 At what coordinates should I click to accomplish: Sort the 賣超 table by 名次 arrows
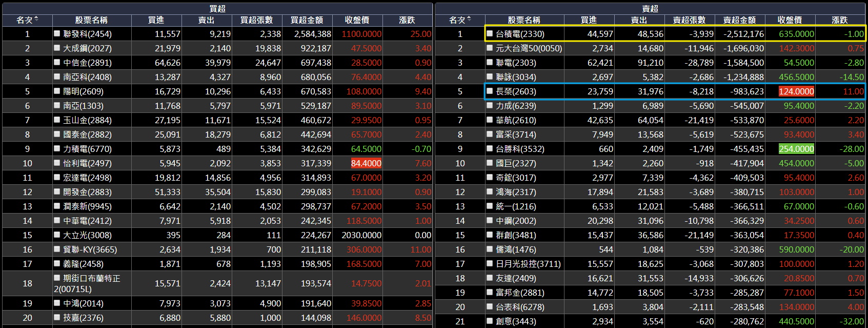pos(469,20)
